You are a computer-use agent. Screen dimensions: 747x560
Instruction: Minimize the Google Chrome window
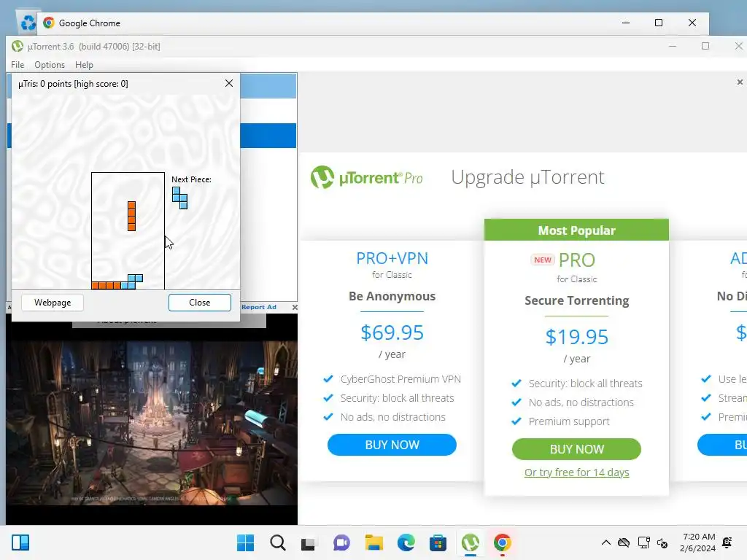click(625, 23)
